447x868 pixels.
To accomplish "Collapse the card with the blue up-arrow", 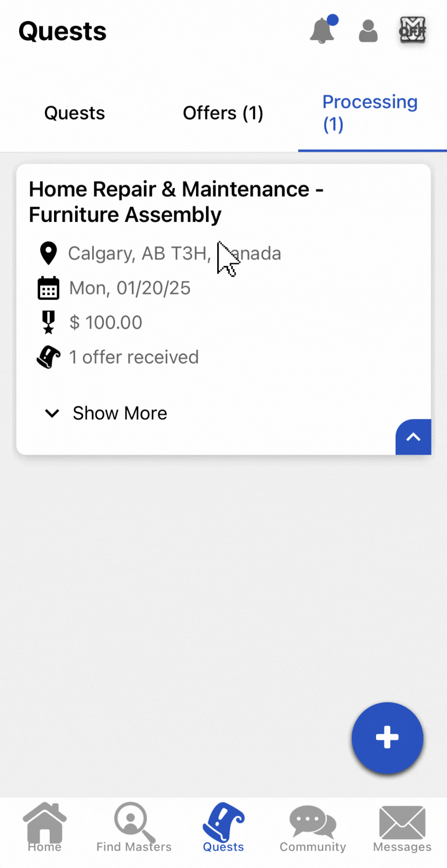I will (413, 437).
